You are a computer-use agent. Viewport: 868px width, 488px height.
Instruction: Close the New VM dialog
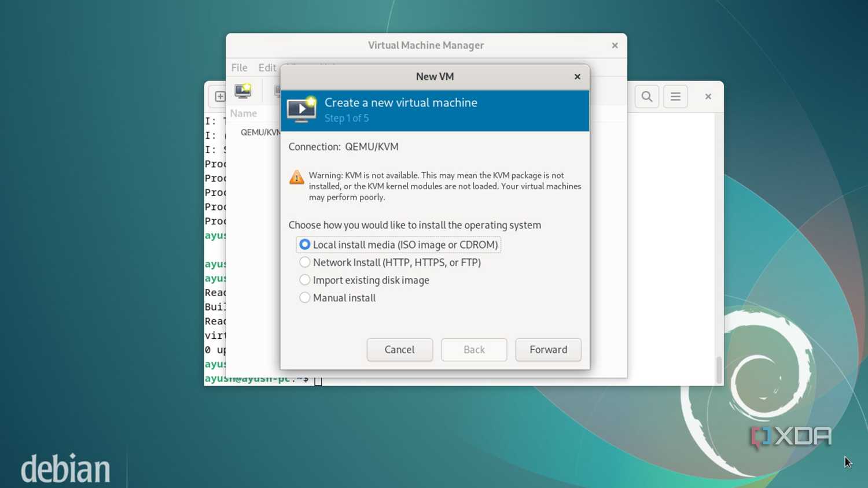tap(577, 76)
